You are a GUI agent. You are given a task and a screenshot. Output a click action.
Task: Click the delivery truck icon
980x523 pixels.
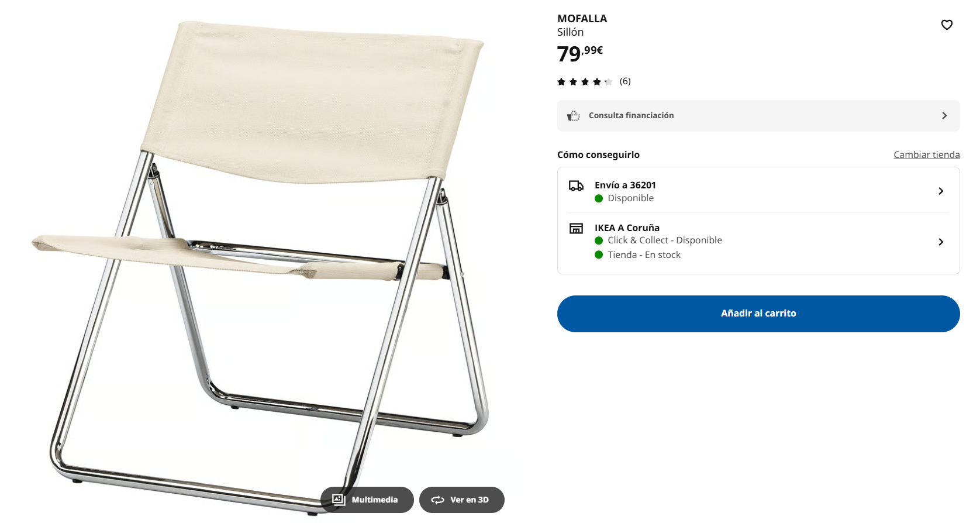click(576, 186)
